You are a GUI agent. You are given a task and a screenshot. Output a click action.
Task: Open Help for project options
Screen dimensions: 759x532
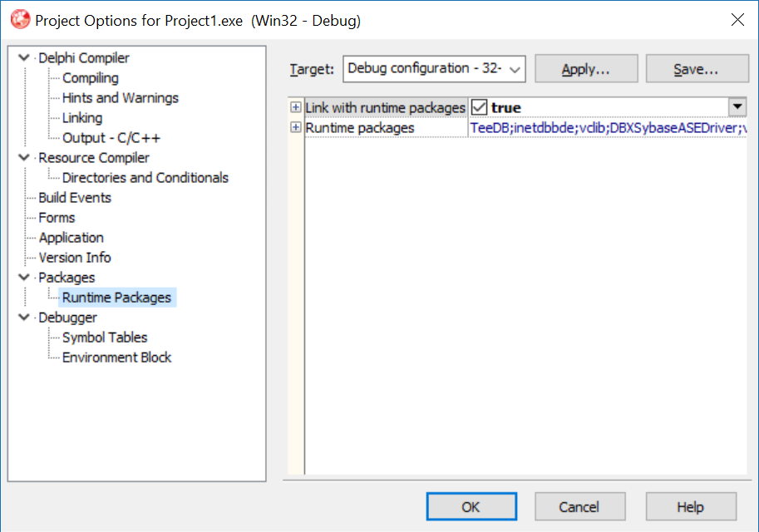tap(691, 507)
